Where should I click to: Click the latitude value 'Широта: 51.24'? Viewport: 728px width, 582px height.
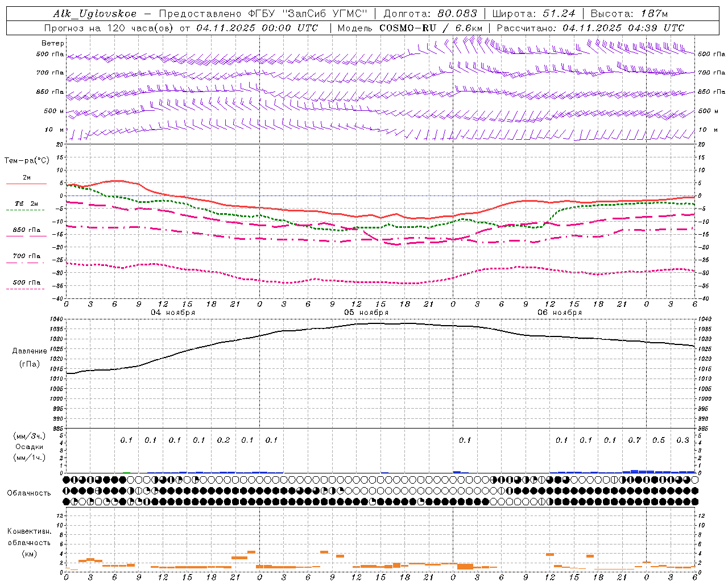point(534,14)
